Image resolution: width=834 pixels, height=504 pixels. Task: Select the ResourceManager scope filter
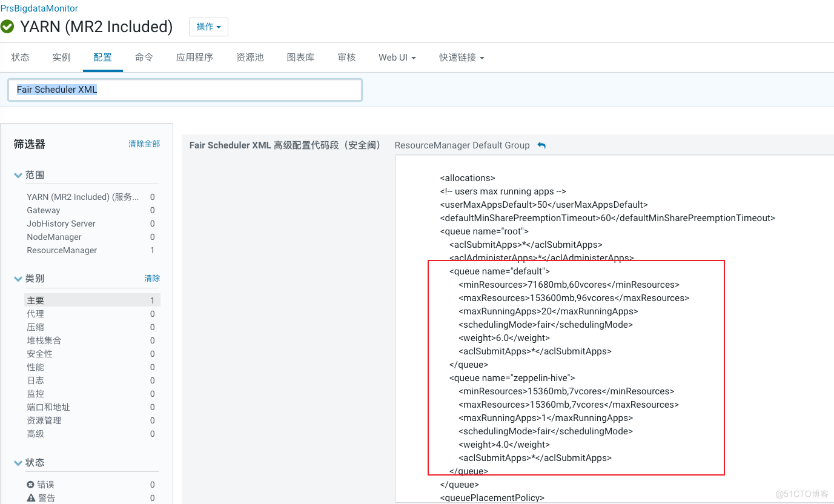tap(61, 250)
